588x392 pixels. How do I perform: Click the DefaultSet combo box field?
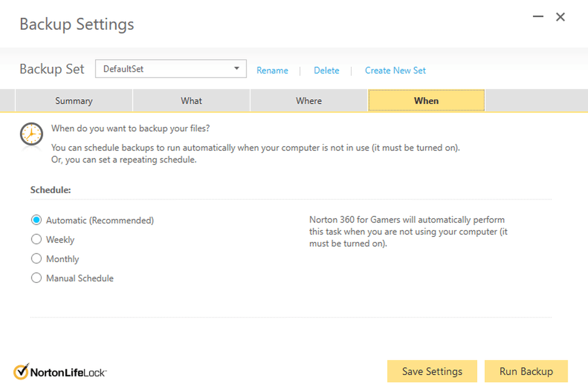click(x=164, y=69)
